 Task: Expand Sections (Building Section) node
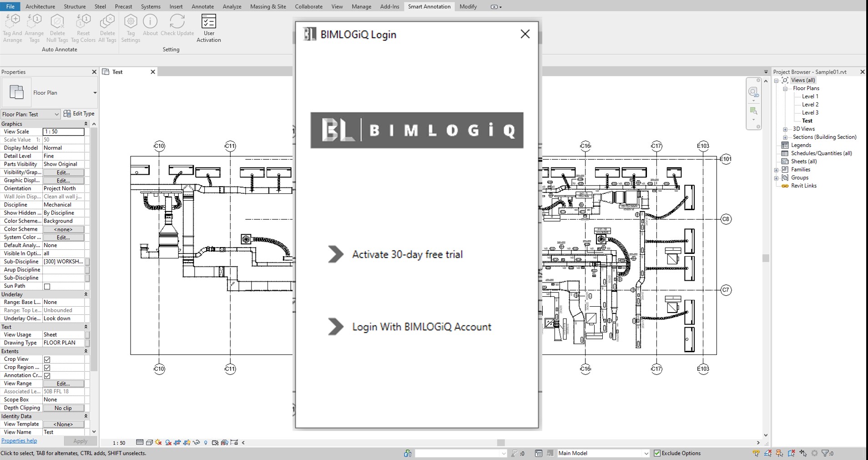[785, 137]
